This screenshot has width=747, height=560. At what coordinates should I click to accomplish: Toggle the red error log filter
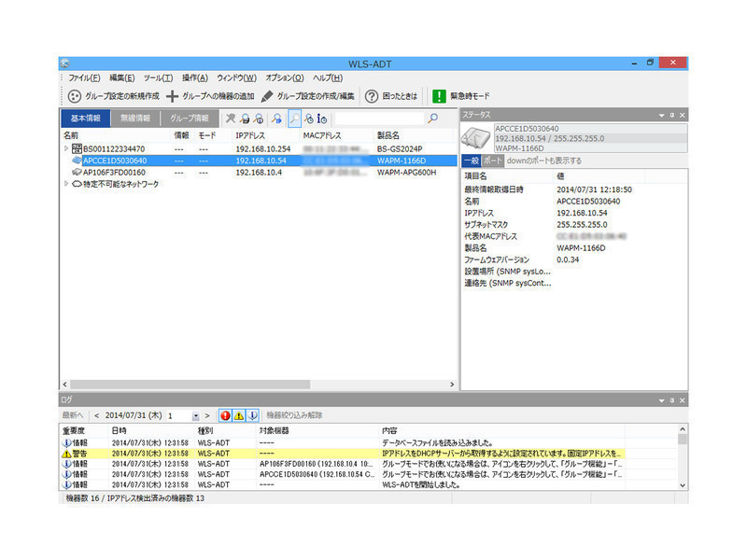pos(225,414)
